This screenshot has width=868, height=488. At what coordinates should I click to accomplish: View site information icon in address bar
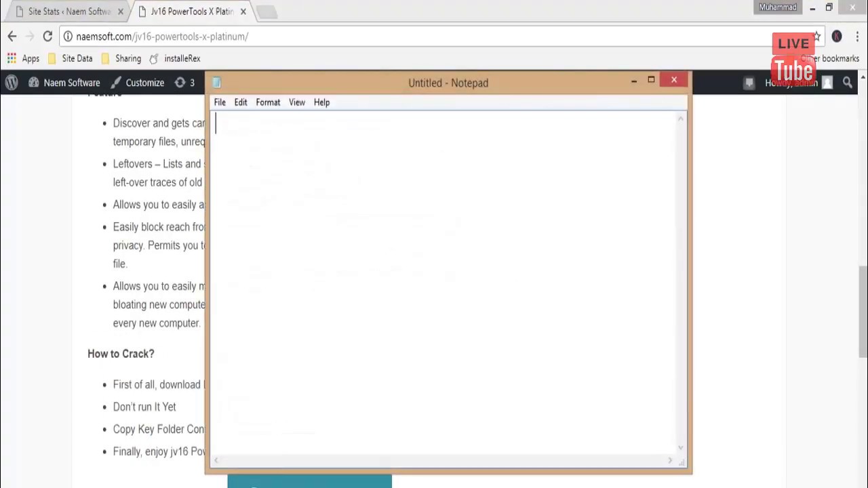pos(68,37)
